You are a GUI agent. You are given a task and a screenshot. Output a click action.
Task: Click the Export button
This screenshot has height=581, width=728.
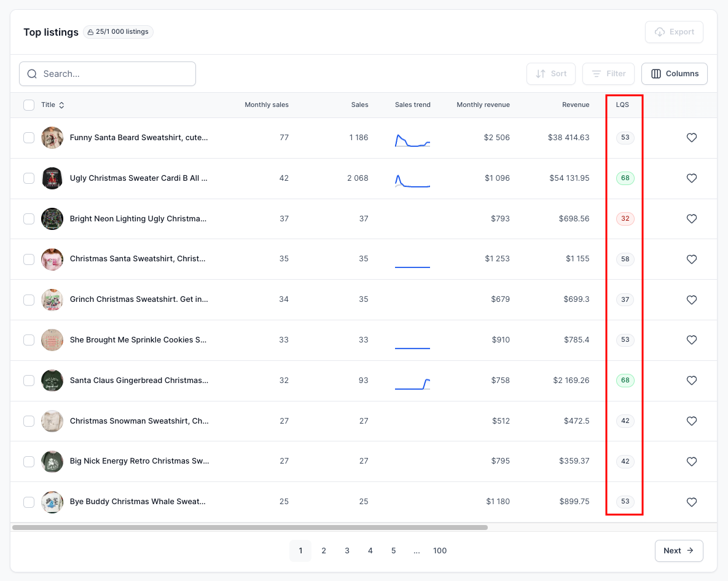674,32
